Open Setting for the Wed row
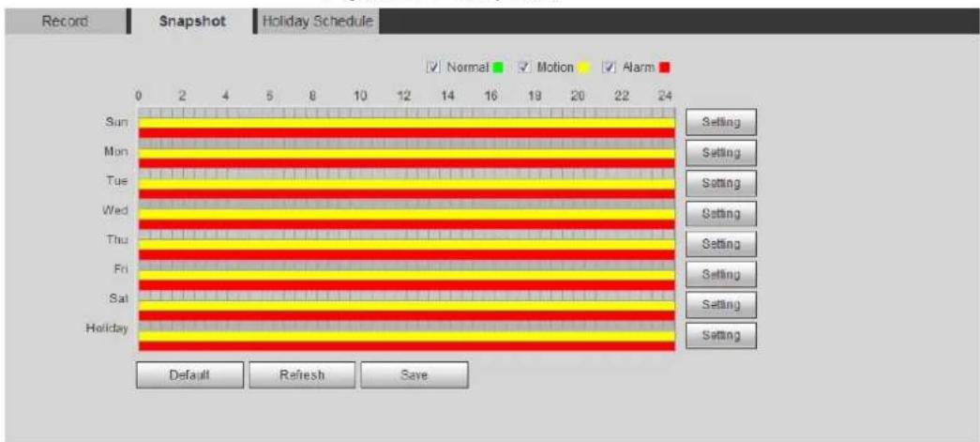This screenshot has height=442, width=980. pos(721,214)
